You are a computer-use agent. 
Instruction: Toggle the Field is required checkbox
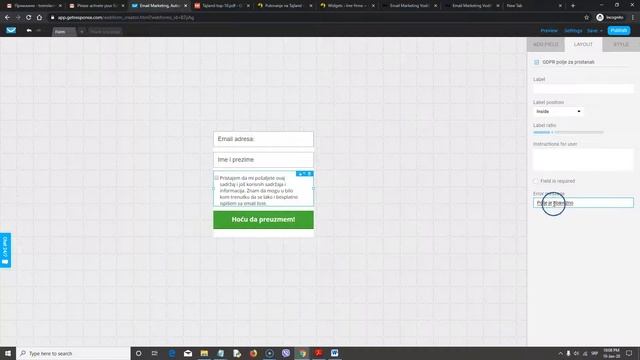click(x=536, y=181)
